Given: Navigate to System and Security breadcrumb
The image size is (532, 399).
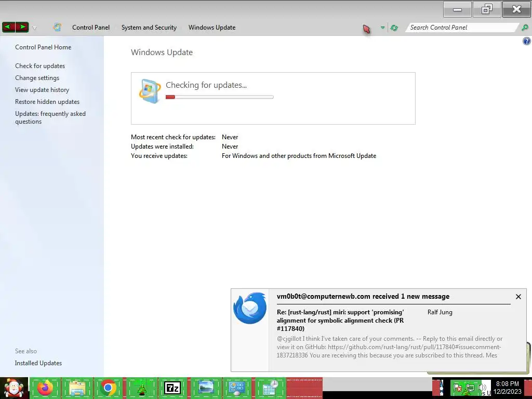Looking at the screenshot, I should coord(149,28).
